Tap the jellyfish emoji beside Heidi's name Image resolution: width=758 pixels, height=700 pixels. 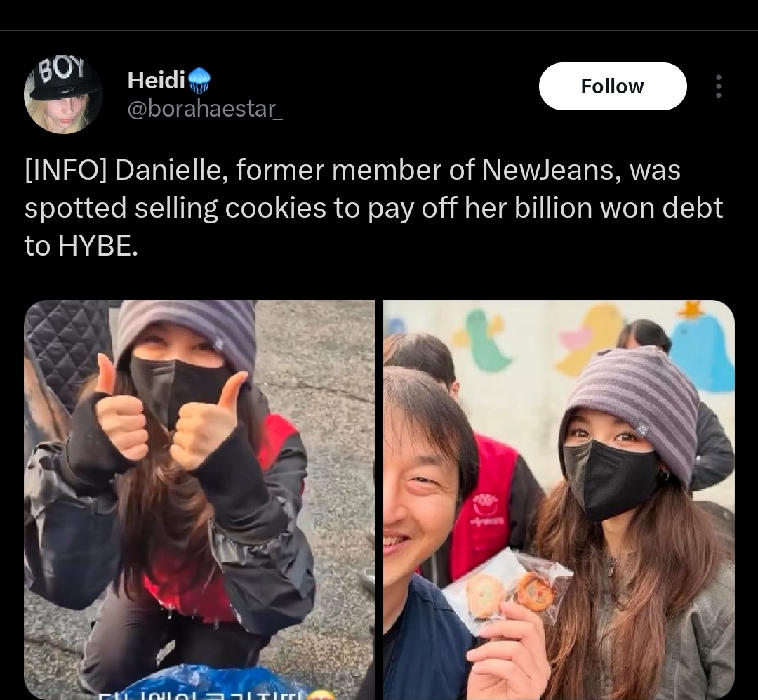(x=199, y=80)
